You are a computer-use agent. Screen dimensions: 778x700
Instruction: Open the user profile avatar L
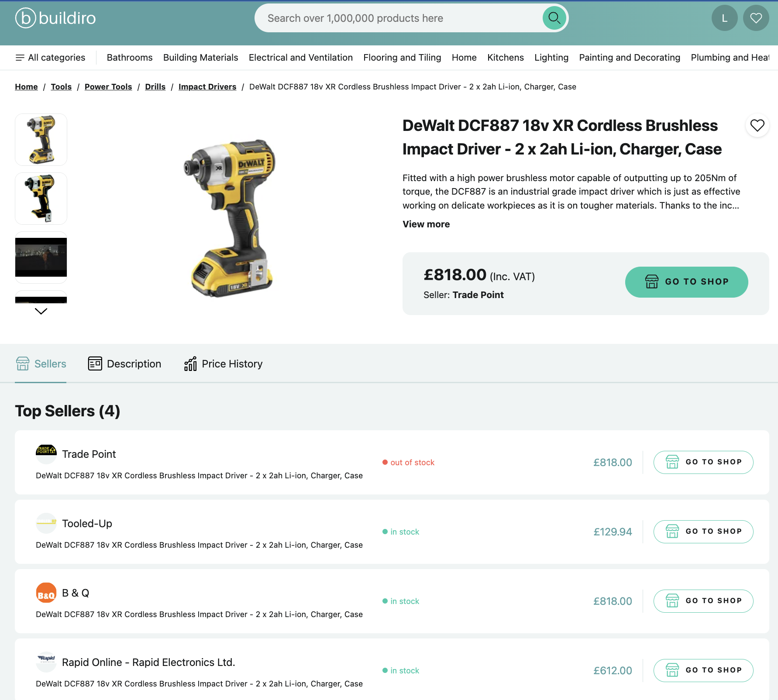[x=724, y=18]
